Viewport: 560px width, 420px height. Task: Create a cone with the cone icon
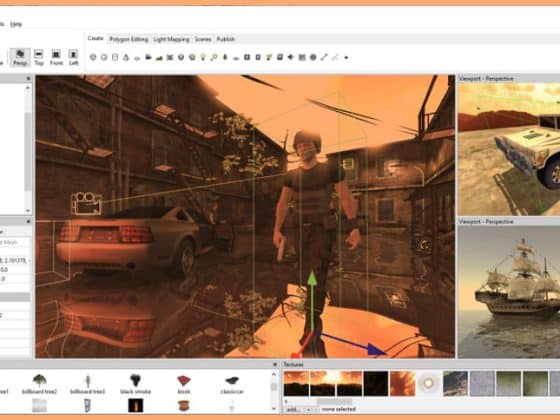[x=126, y=57]
